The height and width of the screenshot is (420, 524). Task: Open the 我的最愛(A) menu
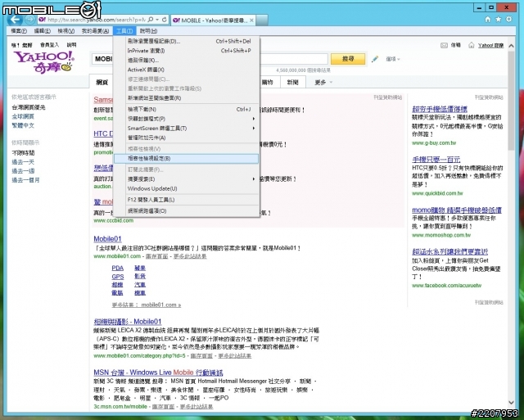click(95, 31)
